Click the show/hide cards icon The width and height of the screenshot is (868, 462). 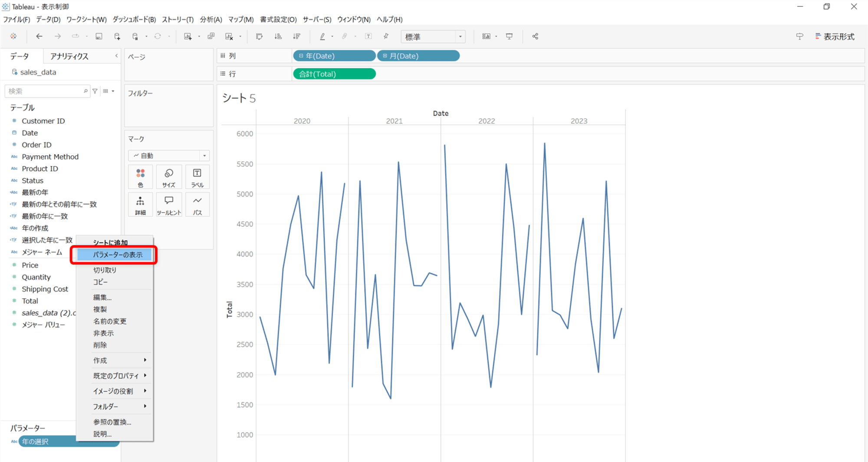(x=486, y=36)
